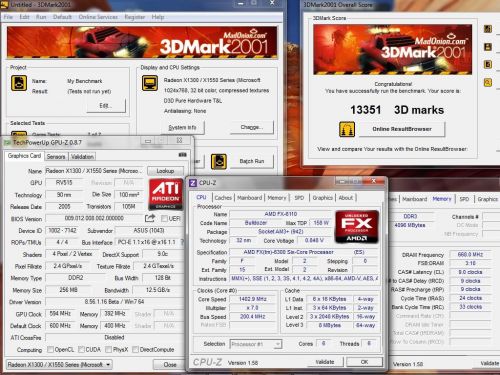Click the Online ResultBrowser button

point(402,129)
